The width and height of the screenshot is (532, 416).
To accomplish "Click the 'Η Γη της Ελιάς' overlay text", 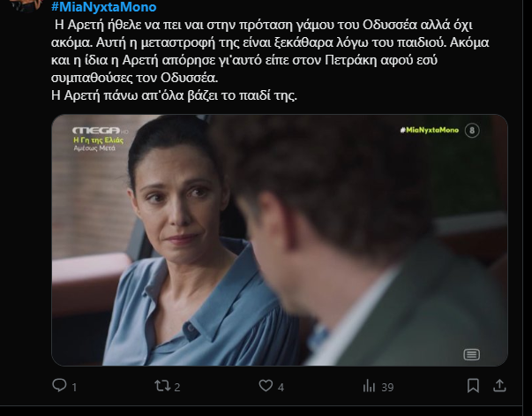I will point(99,140).
